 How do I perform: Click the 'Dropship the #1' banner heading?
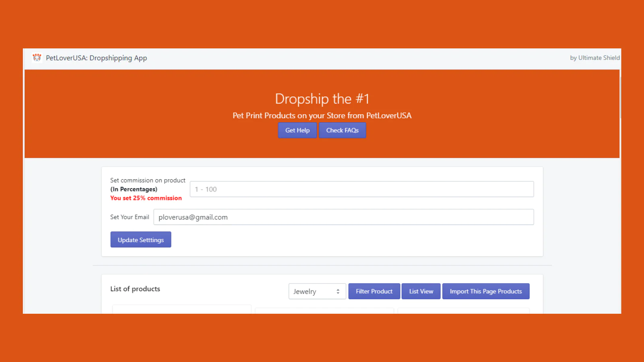pyautogui.click(x=322, y=99)
